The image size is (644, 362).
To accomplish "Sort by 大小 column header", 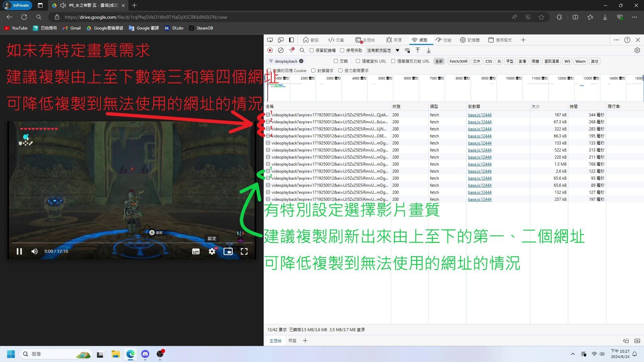I will pos(549,106).
